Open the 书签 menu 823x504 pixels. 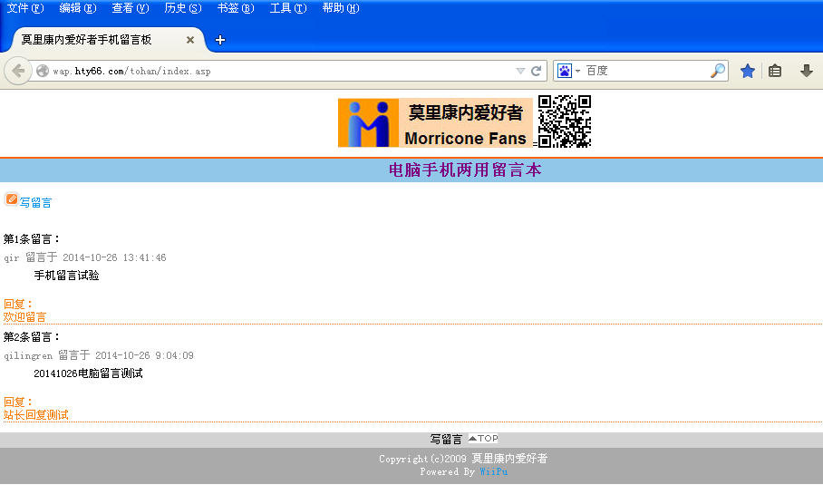(235, 8)
